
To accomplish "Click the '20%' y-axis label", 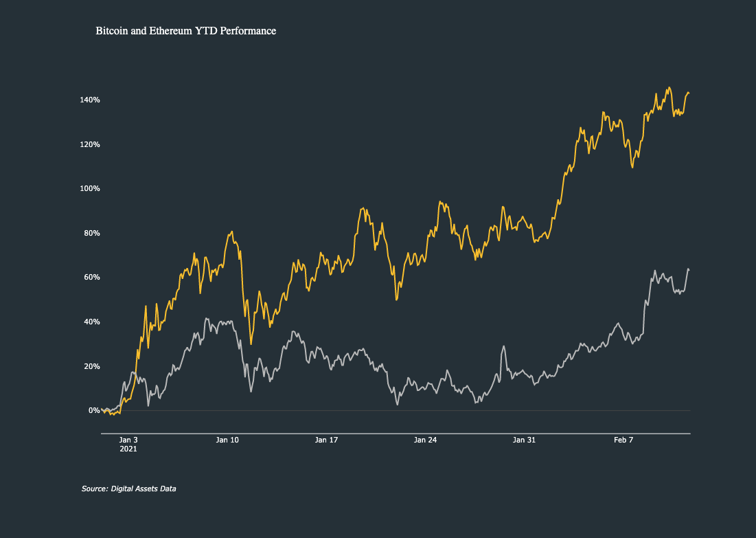I will [92, 366].
